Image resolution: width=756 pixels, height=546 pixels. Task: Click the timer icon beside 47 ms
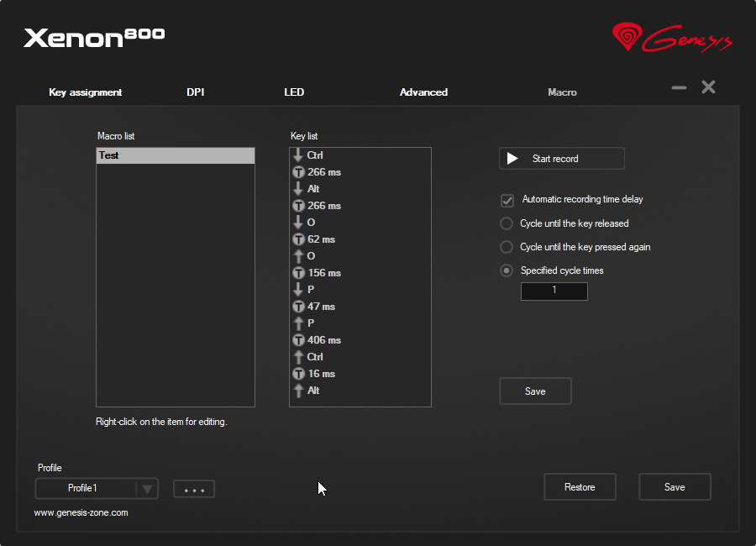click(x=298, y=307)
